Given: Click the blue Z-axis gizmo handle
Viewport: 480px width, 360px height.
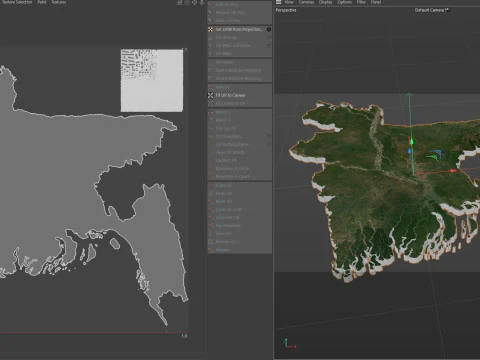Looking at the screenshot, I should coord(410,152).
